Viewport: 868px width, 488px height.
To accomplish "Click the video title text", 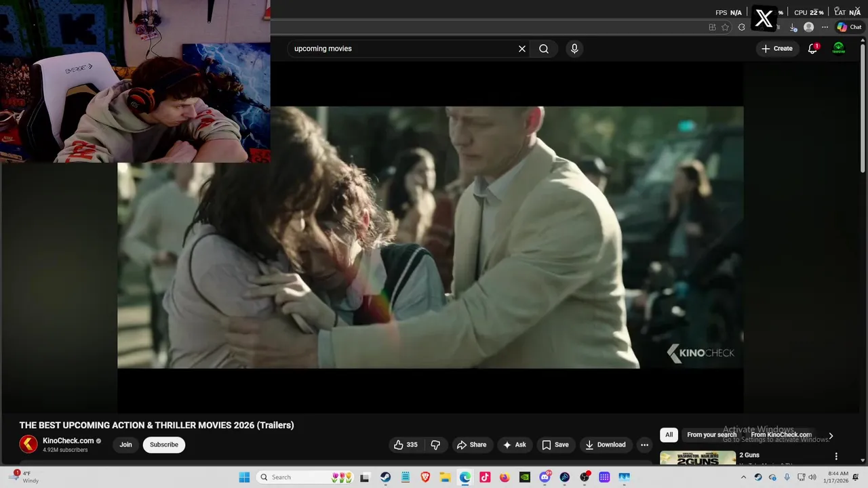I will tap(157, 425).
